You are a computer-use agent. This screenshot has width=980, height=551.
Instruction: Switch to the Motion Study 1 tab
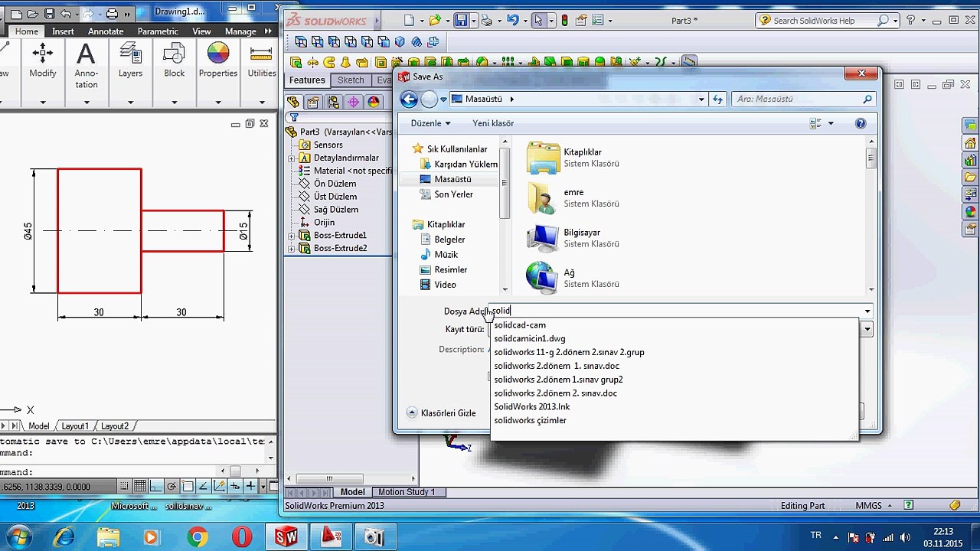tap(407, 492)
